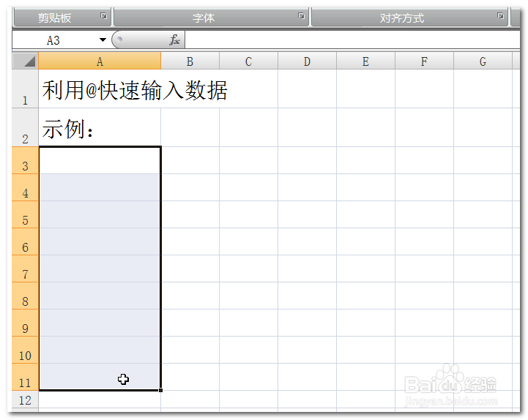Open the Font group dialog launcher
The width and height of the screenshot is (528, 420).
point(302,16)
